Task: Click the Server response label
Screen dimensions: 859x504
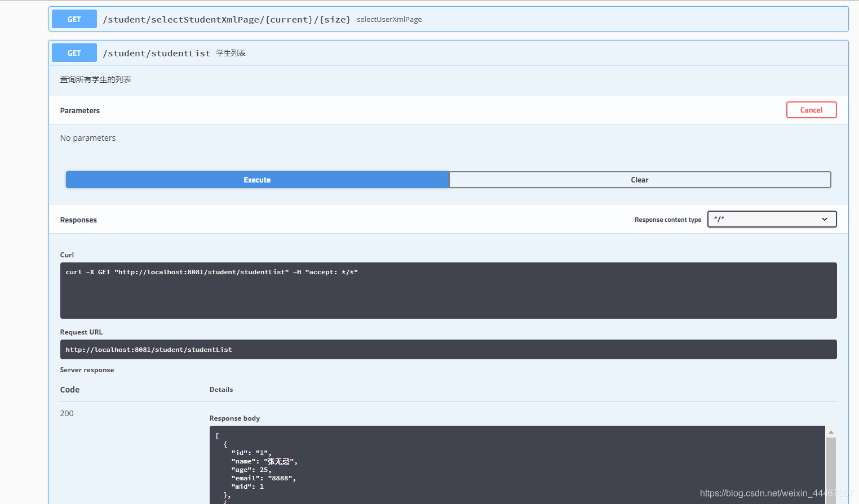Action: (x=87, y=370)
